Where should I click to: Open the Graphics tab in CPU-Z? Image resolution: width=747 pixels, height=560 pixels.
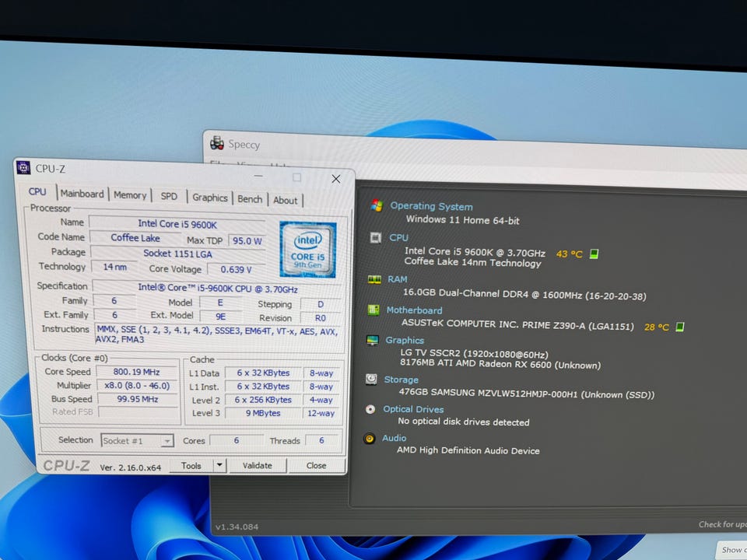coord(209,198)
